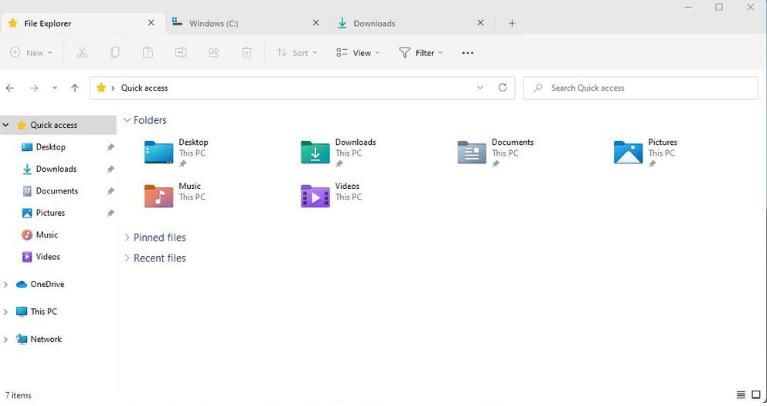Collapse the Folders section
Screen dimensions: 767x406
[x=127, y=120]
